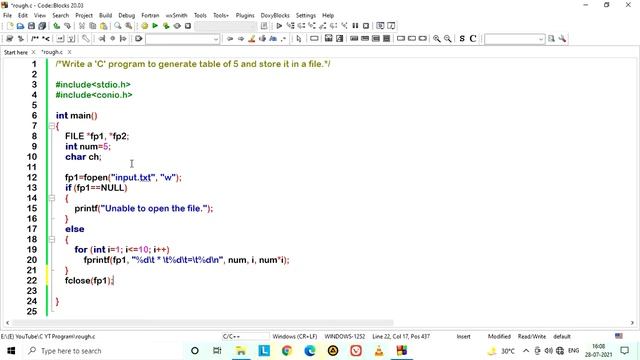
Task: Open VLC media player from taskbar
Action: (379, 351)
